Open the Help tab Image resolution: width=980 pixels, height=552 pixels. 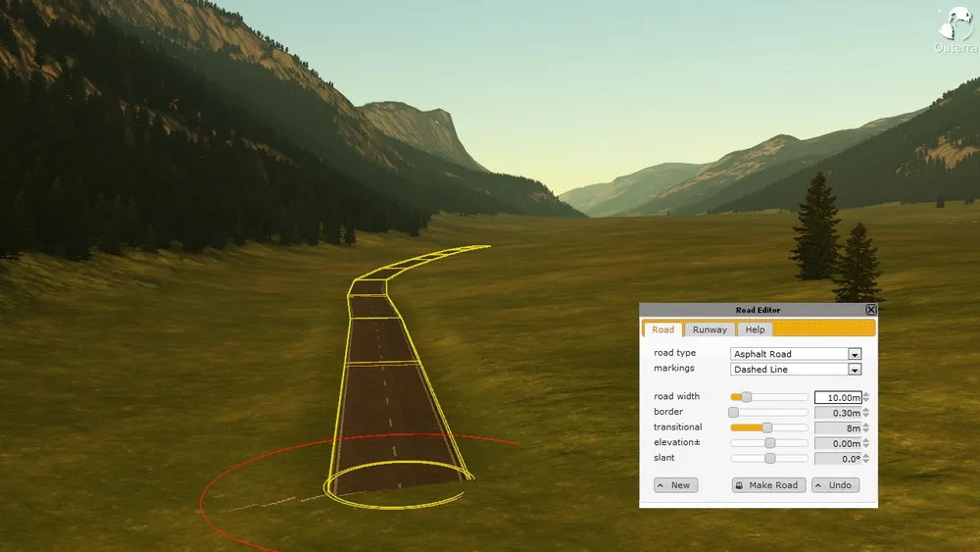pyautogui.click(x=755, y=329)
